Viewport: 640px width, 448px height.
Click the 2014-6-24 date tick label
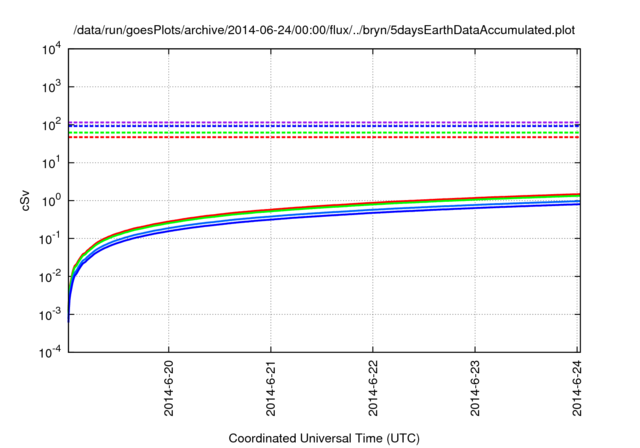pyautogui.click(x=577, y=388)
